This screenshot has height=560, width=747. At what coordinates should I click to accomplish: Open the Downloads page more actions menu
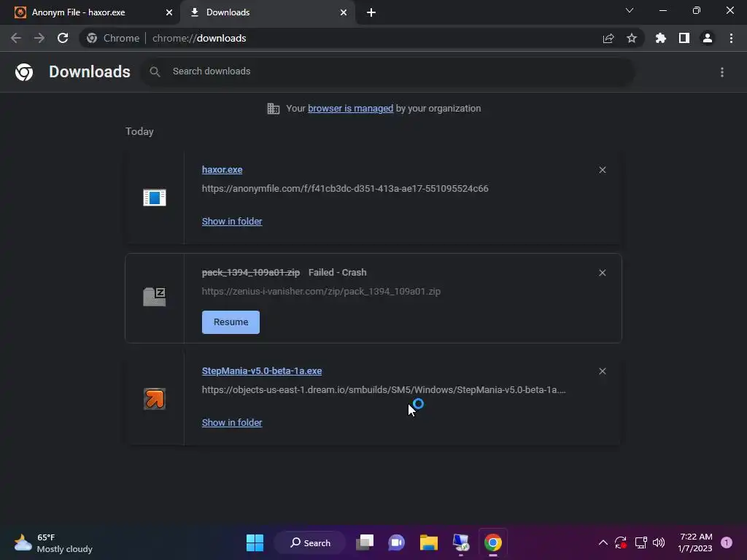point(722,72)
